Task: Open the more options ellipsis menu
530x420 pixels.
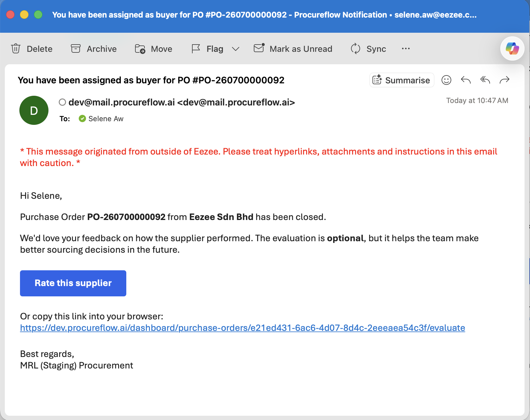Action: (x=406, y=48)
